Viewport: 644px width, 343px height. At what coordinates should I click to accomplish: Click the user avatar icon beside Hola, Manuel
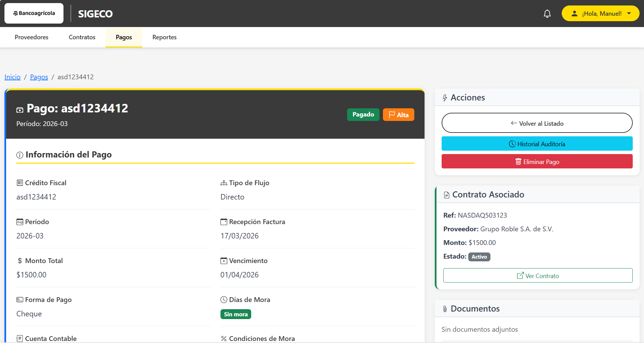click(x=574, y=14)
